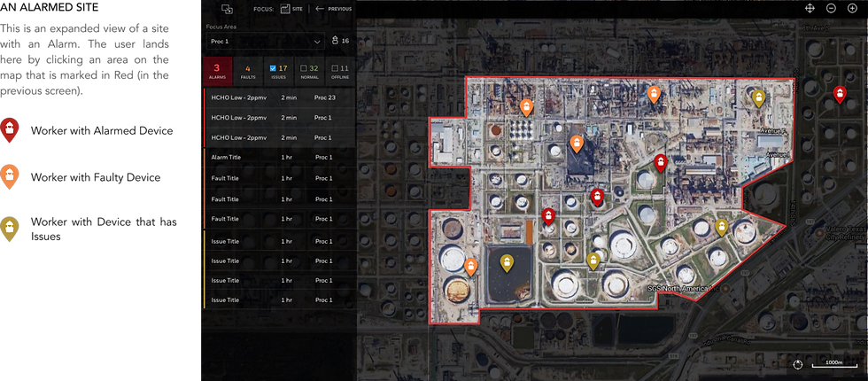This screenshot has height=381, width=868.
Task: Click the 1000m scale bar
Action: click(x=833, y=363)
